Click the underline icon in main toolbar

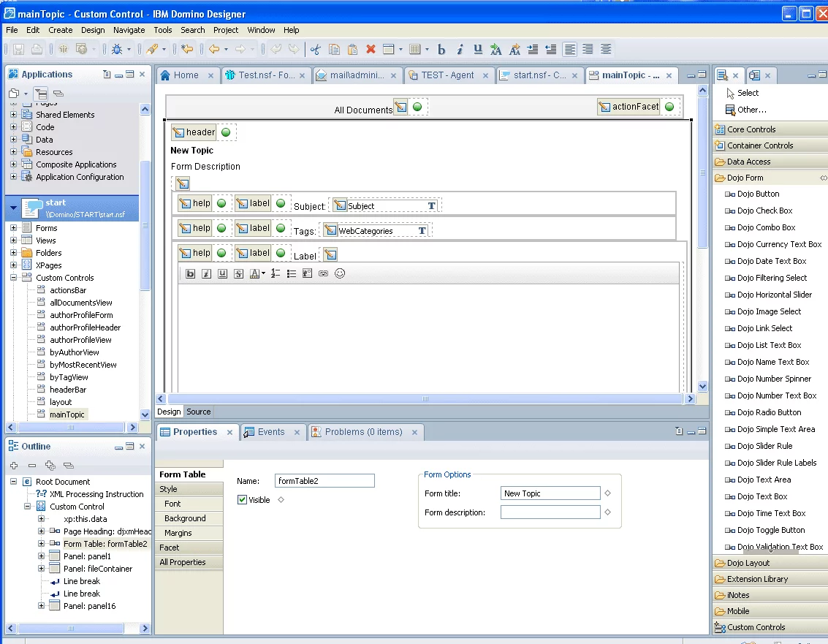(x=478, y=50)
